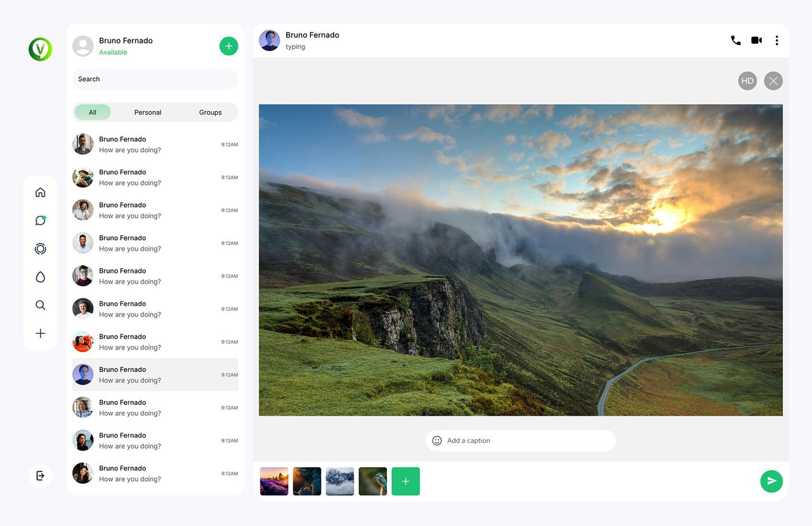812x526 pixels.
Task: Switch to the Personal tab
Action: point(148,112)
